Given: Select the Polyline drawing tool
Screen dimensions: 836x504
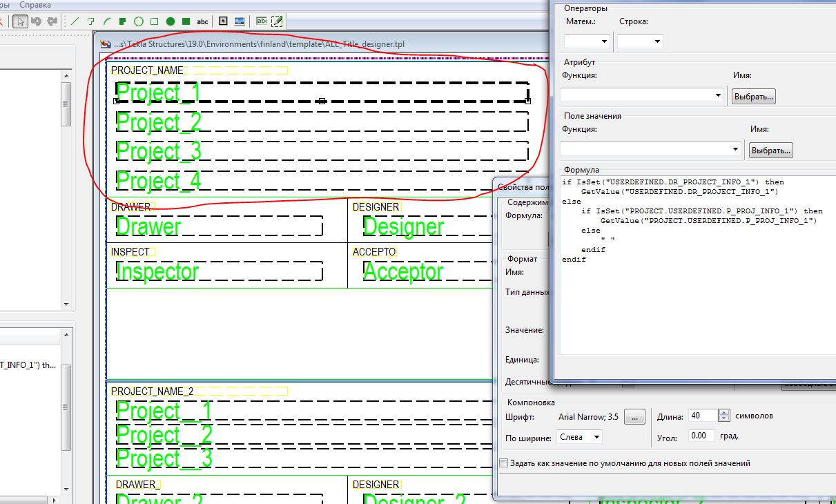Looking at the screenshot, I should pyautogui.click(x=91, y=21).
